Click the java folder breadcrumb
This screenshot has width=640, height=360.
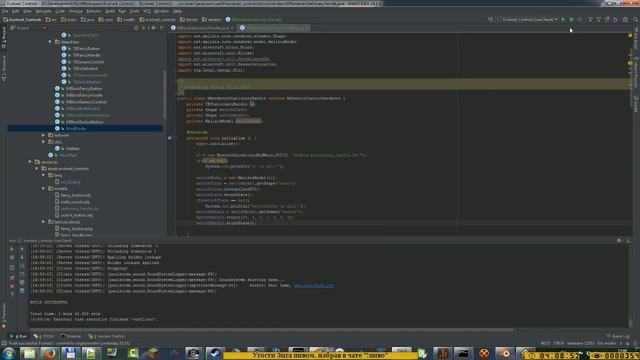(87, 19)
